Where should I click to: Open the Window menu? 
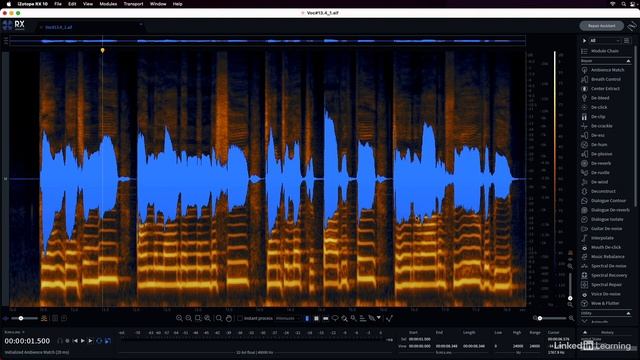[x=158, y=4]
